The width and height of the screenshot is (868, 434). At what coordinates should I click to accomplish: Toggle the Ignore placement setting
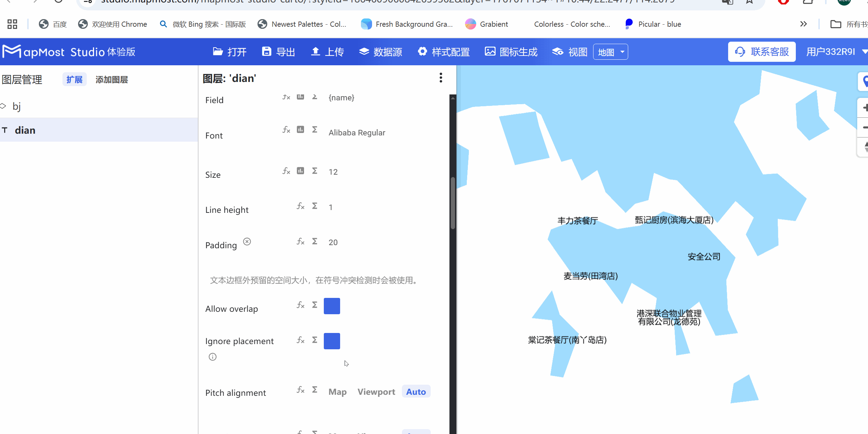[331, 341]
